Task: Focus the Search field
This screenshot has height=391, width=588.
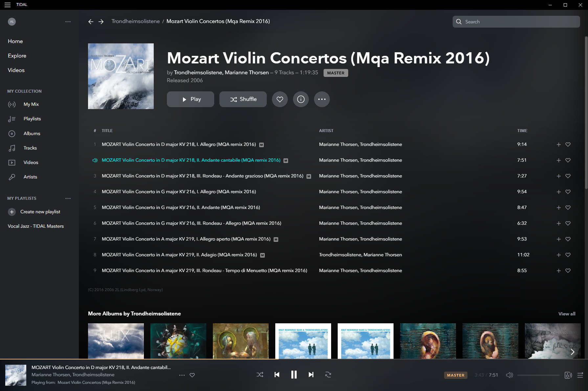Action: point(516,22)
